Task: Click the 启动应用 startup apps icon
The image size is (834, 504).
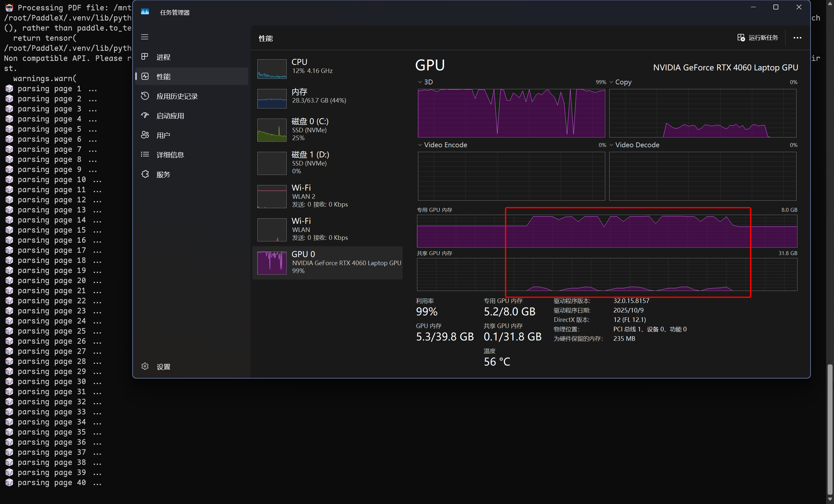Action: [x=145, y=115]
